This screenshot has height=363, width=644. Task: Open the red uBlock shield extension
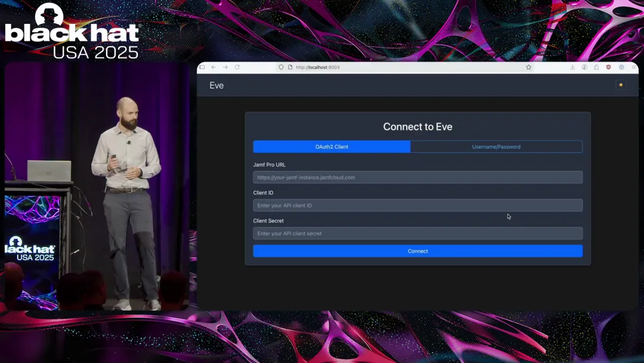coord(609,67)
